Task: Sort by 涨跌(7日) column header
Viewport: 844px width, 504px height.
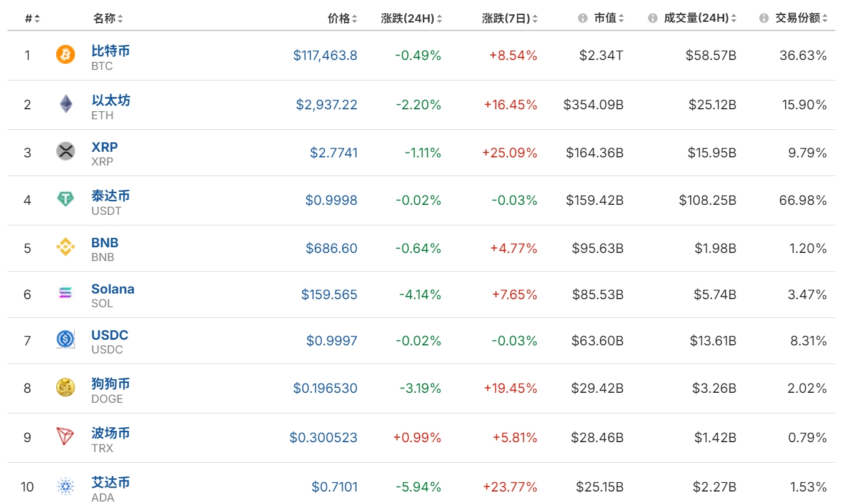Action: [x=510, y=18]
